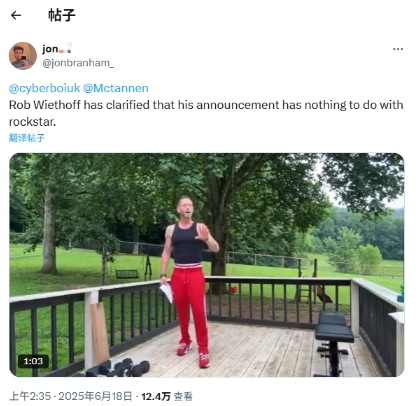This screenshot has height=406, width=419.
Task: Open jon's profile picture avatar
Action: (23, 56)
